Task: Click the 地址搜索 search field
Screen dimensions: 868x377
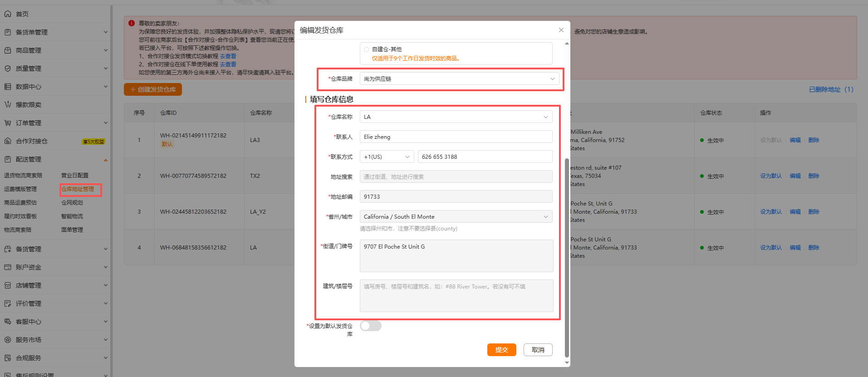Action: (x=456, y=177)
